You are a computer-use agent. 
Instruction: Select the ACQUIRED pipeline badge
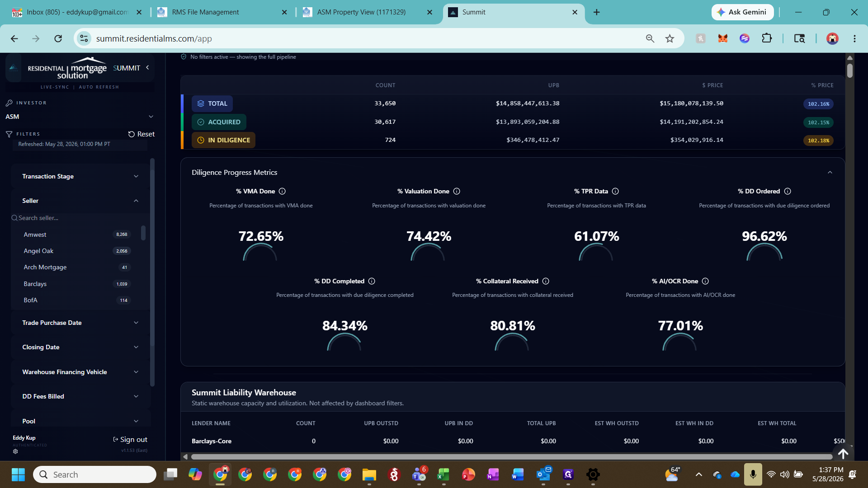[219, 122]
